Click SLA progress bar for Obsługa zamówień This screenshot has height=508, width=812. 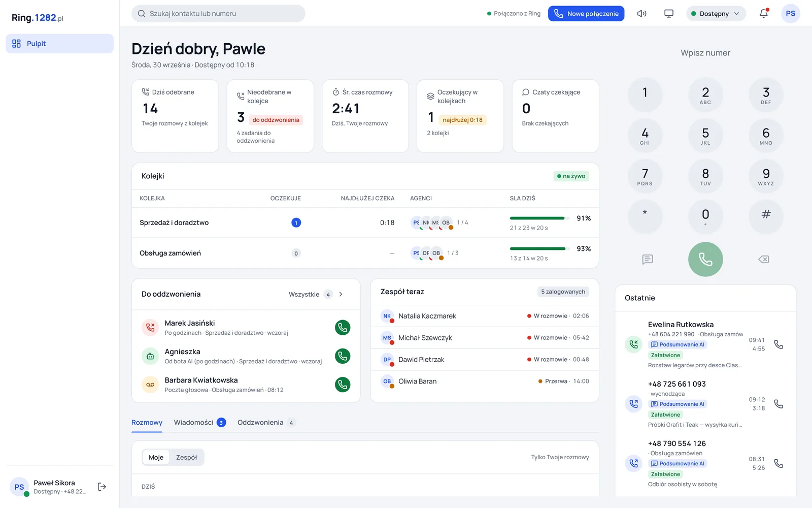coord(540,248)
